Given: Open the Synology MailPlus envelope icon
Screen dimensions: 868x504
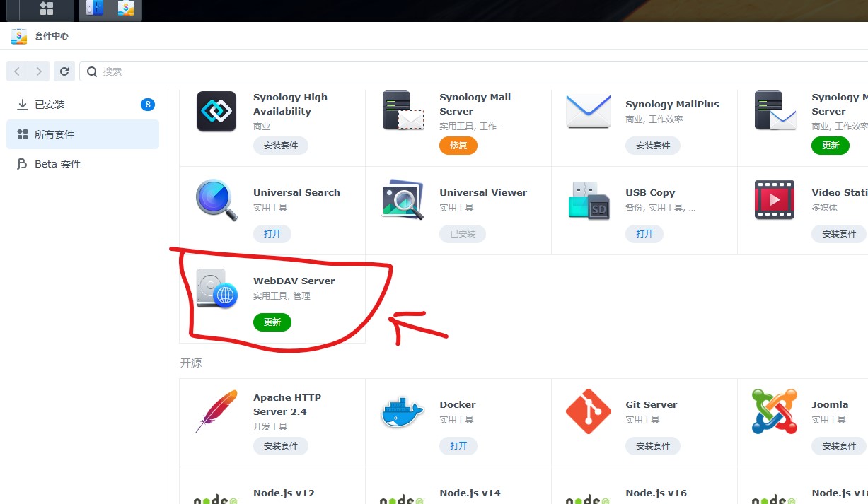Looking at the screenshot, I should pos(589,111).
